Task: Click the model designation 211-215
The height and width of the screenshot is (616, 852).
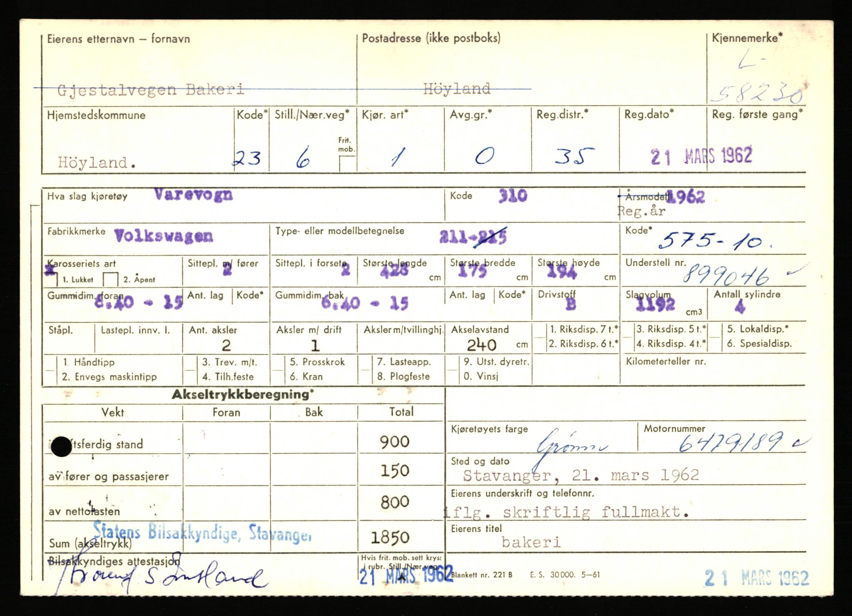Action: [473, 237]
